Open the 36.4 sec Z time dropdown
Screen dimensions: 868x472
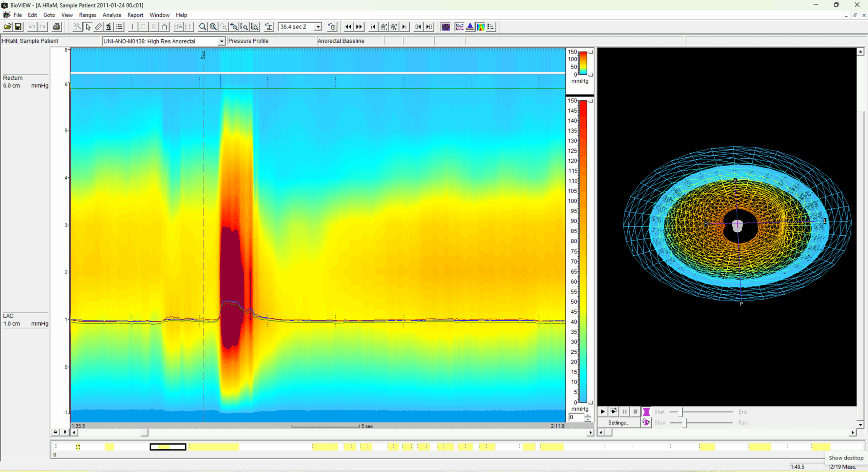click(318, 27)
